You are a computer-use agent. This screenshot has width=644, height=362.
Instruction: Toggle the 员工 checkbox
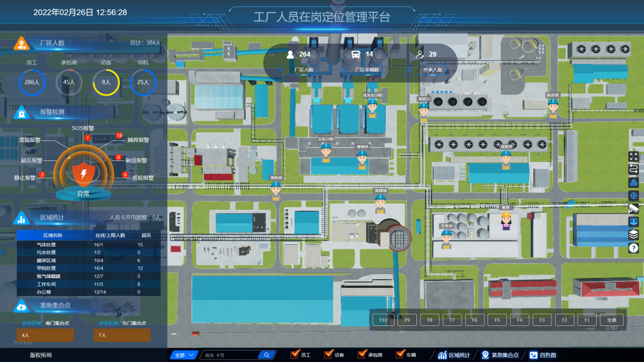[x=294, y=354]
